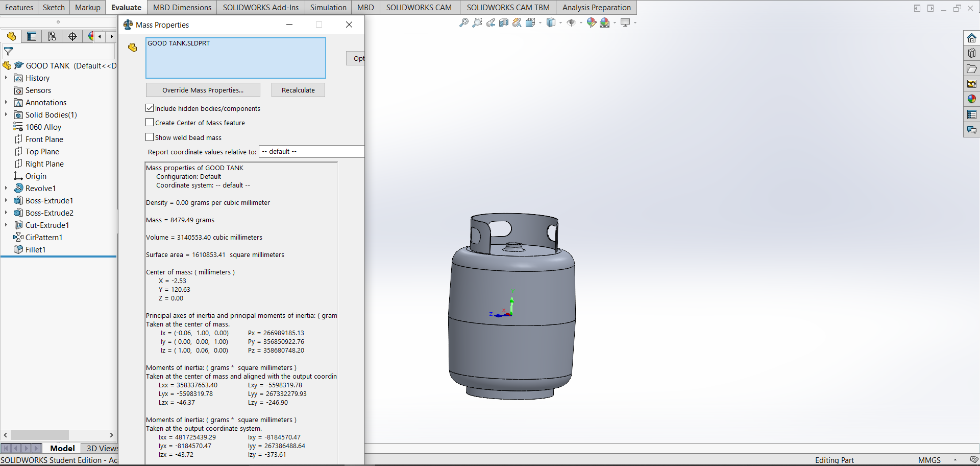The image size is (980, 466).
Task: Open the coordinate system dropdown
Action: pos(312,151)
